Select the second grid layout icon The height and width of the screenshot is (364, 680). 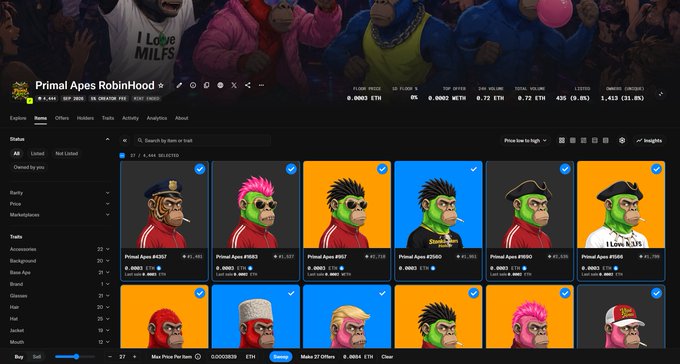(x=572, y=141)
